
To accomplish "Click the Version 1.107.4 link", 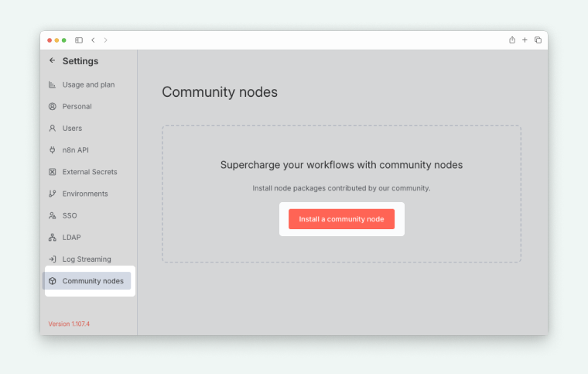I will 69,324.
